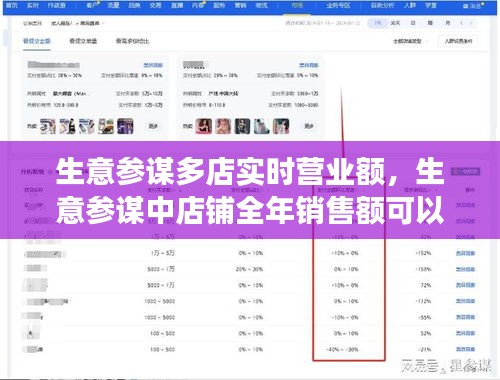This screenshot has height=380, width=500.
Task: Open the 作战室 nav item
Action: (x=56, y=5)
